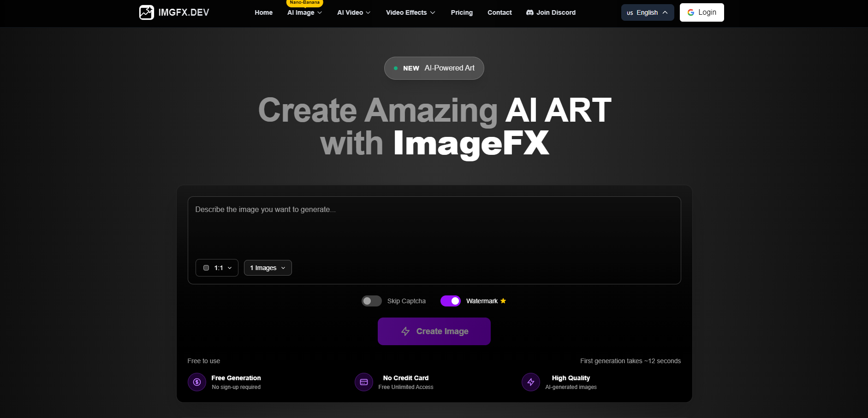Click the No Credit Card icon

coord(364,382)
